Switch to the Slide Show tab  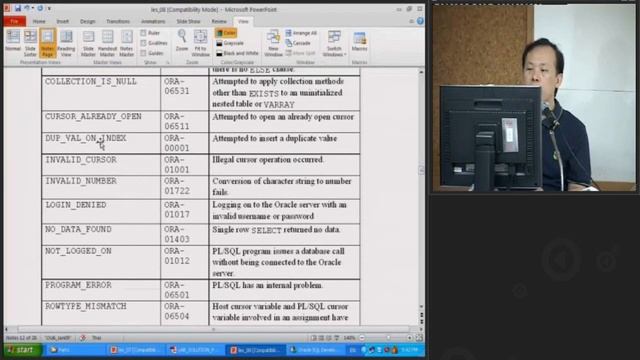point(188,21)
